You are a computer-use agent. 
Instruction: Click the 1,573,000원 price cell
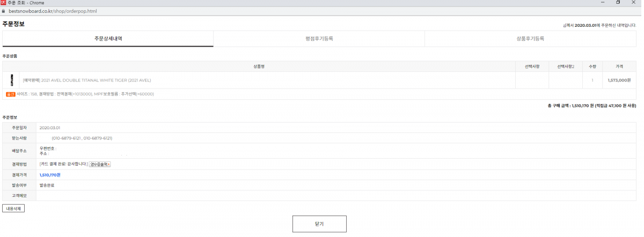pyautogui.click(x=619, y=80)
